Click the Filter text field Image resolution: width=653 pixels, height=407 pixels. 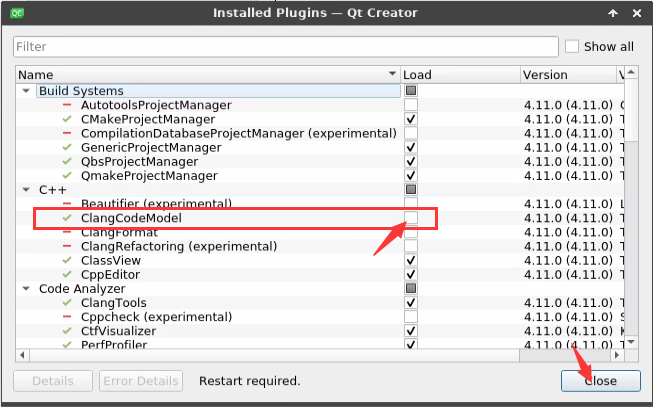coord(285,47)
